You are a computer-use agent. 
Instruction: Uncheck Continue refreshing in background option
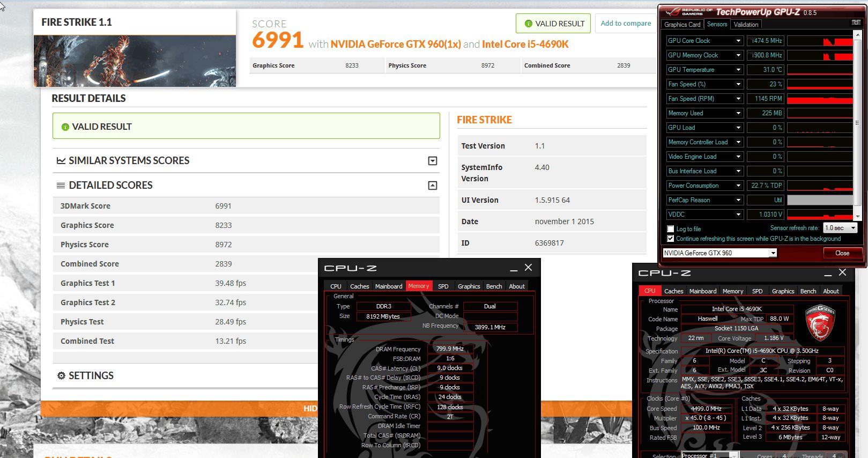670,239
